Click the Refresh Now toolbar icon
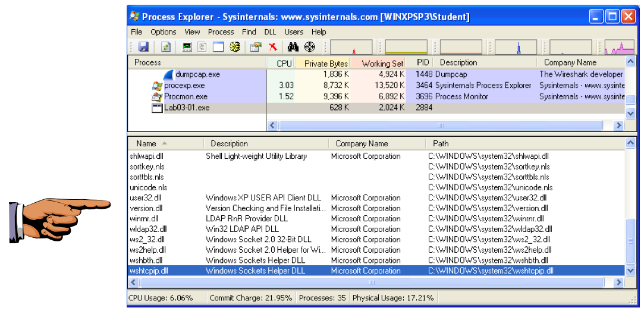644x314 pixels. [165, 47]
